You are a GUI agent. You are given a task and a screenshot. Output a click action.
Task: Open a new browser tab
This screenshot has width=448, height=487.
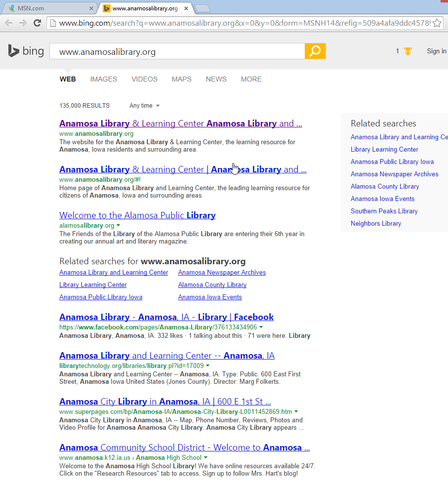pos(203,9)
